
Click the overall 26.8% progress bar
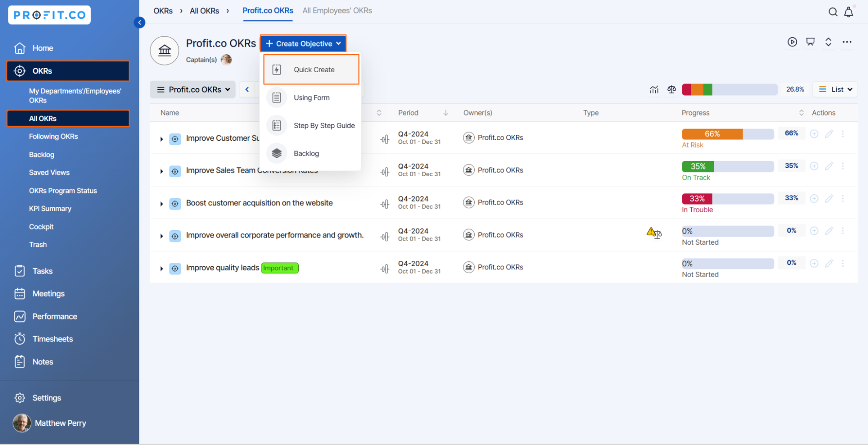click(729, 90)
